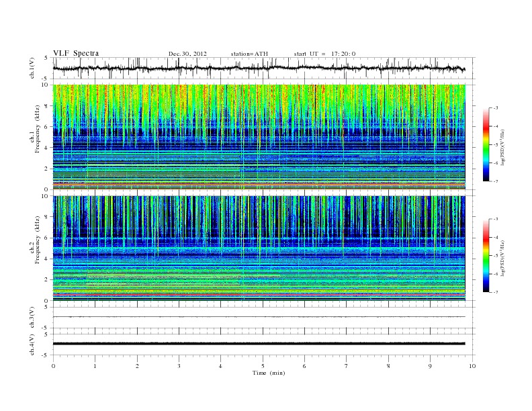This screenshot has height=411, width=532.
Task: Click the ch.2 spectrogram panel
Action: pyautogui.click(x=259, y=248)
